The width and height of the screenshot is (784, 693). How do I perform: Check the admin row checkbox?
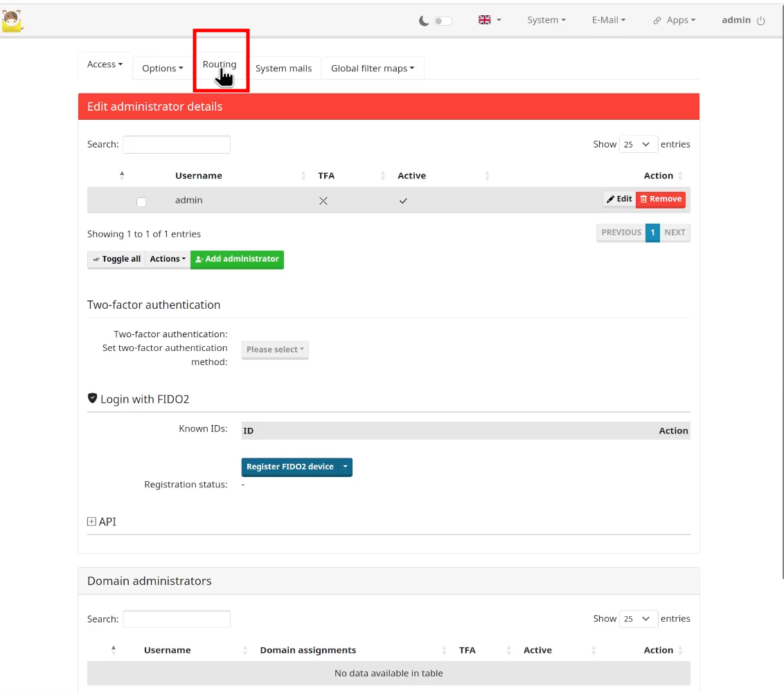pyautogui.click(x=141, y=202)
